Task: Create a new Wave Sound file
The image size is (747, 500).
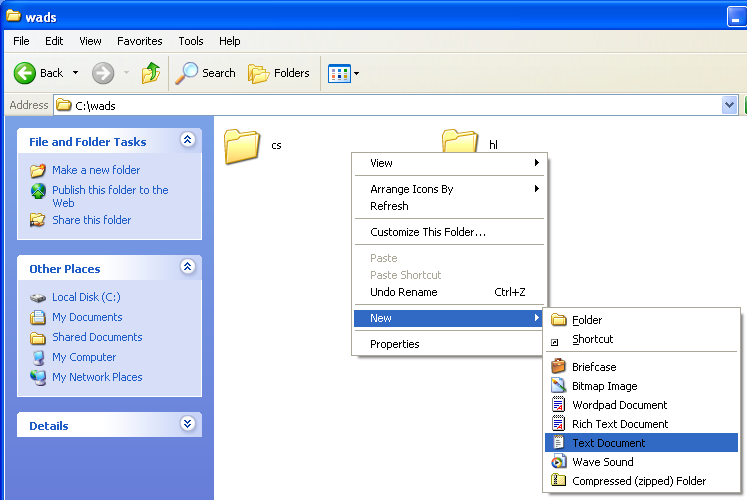Action: tap(602, 462)
